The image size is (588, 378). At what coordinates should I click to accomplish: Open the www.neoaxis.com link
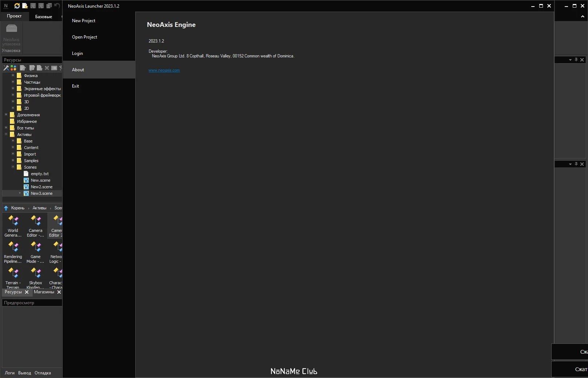point(164,70)
